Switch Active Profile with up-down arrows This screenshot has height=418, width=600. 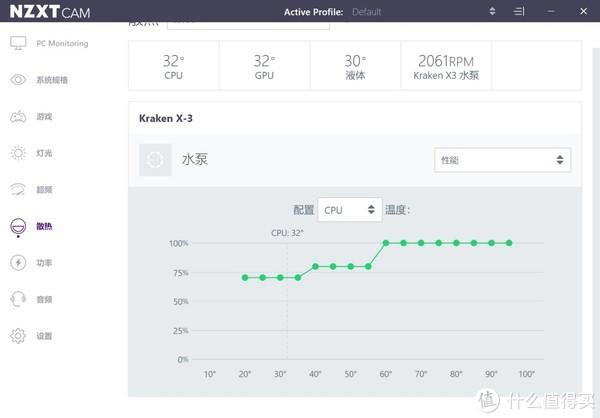click(492, 11)
